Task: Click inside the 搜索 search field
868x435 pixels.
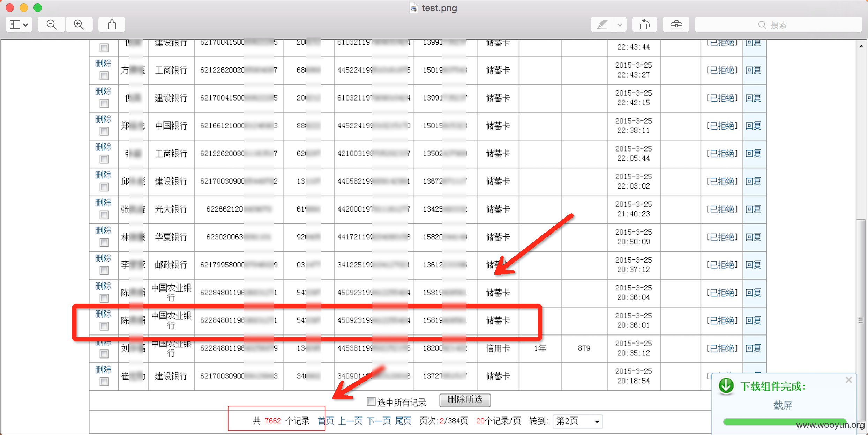Action: pos(778,24)
